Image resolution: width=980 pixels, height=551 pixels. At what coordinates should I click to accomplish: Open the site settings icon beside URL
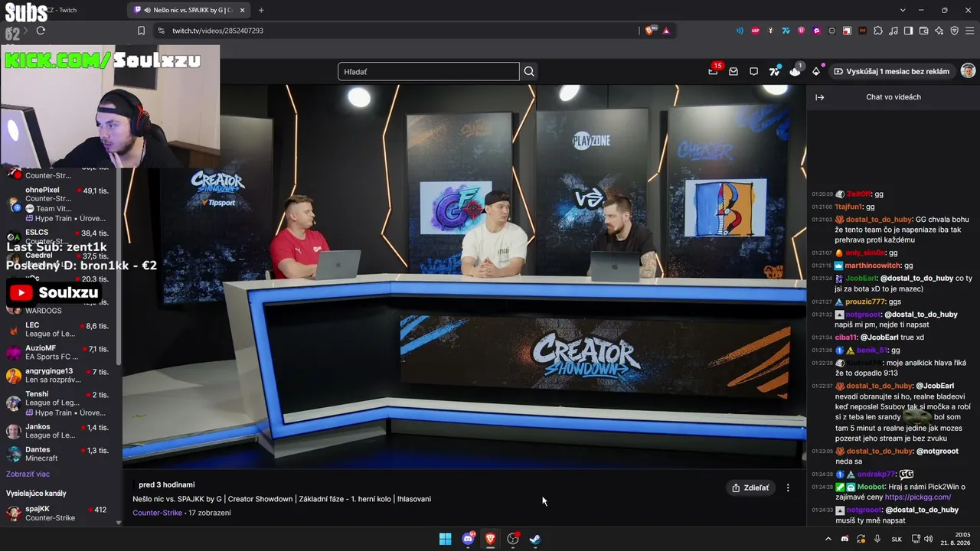pyautogui.click(x=161, y=31)
